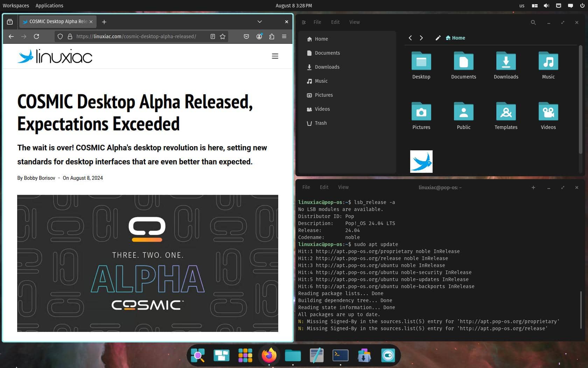
Task: Open the Extensions puzzle-piece icon
Action: (x=272, y=36)
